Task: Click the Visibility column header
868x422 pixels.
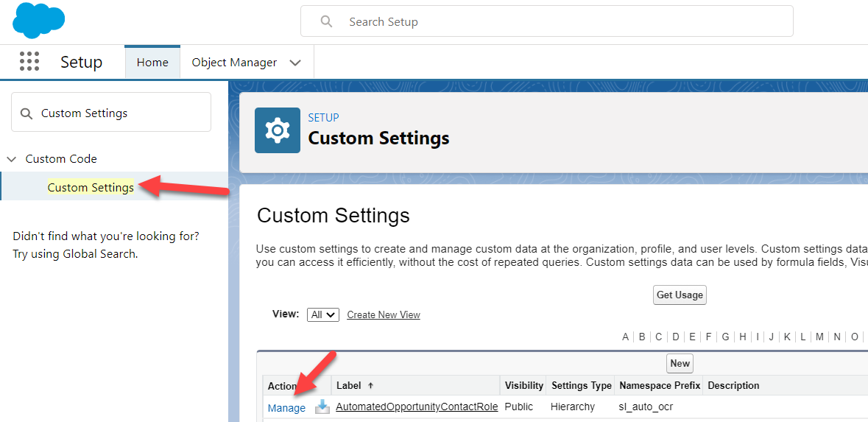Action: (523, 385)
